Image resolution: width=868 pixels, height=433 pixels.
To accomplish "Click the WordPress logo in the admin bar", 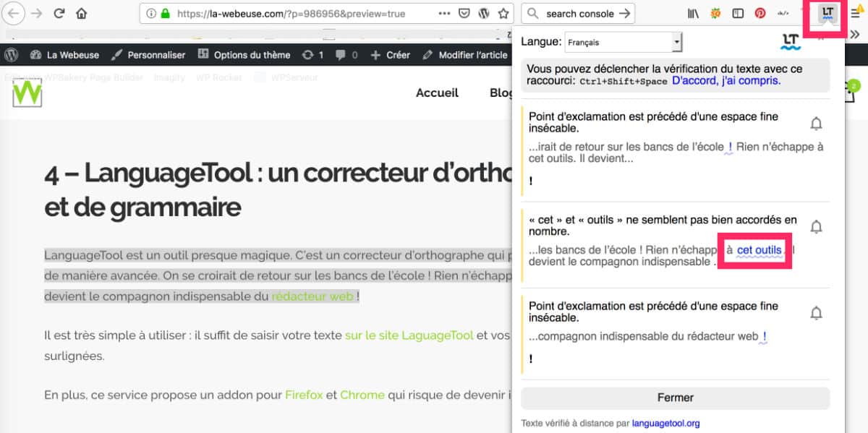I will [x=11, y=55].
